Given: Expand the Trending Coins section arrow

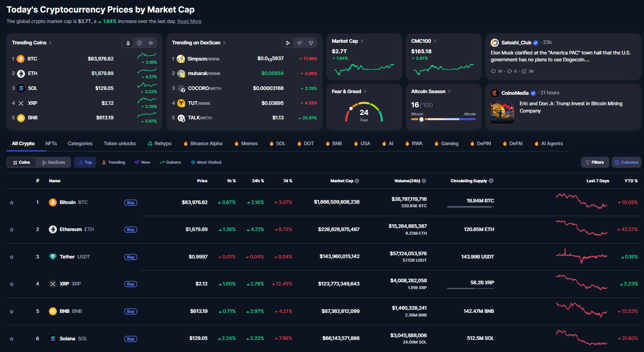Looking at the screenshot, I should pos(50,43).
